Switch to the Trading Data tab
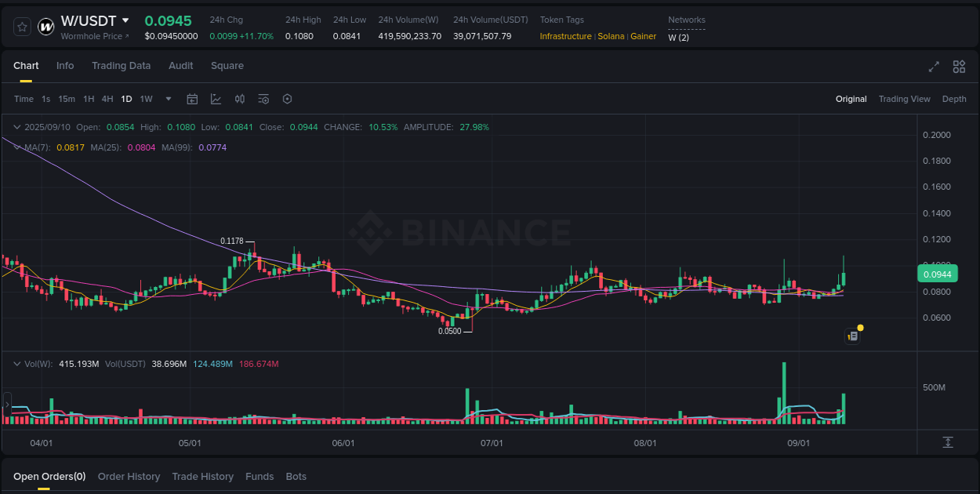Screen dimensions: 980x494 pos(121,66)
